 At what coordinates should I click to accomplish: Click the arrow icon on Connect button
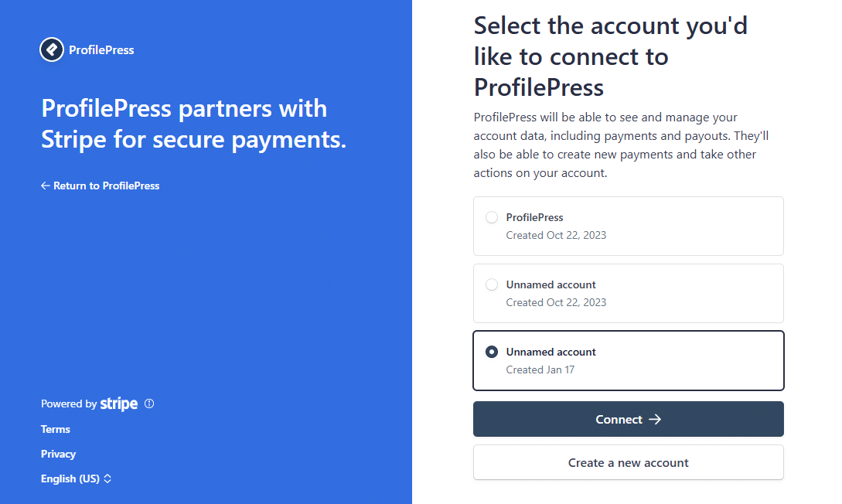(x=655, y=419)
